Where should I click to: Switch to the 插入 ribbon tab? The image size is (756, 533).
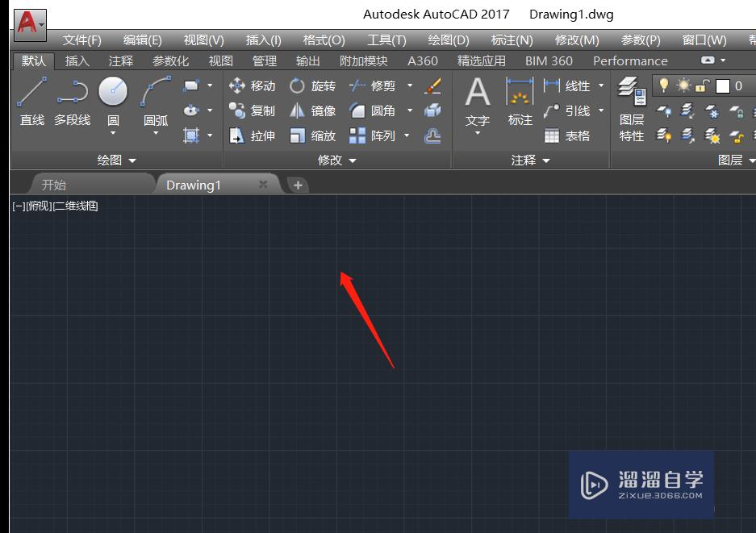77,60
